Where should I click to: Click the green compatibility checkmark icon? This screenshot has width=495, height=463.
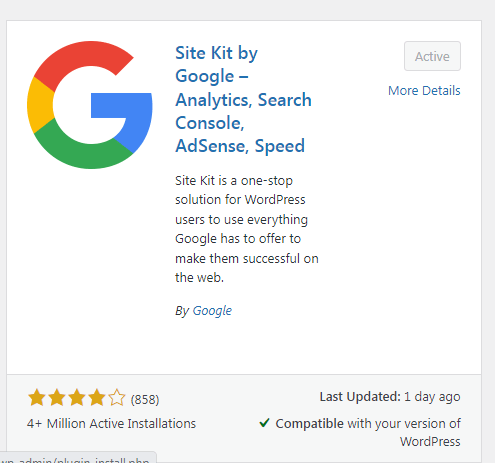[264, 423]
